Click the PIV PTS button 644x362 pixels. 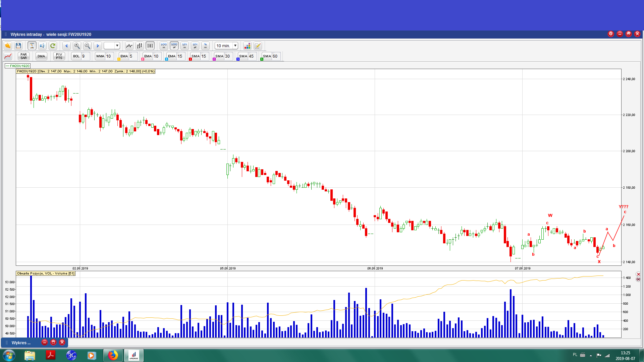click(x=59, y=56)
